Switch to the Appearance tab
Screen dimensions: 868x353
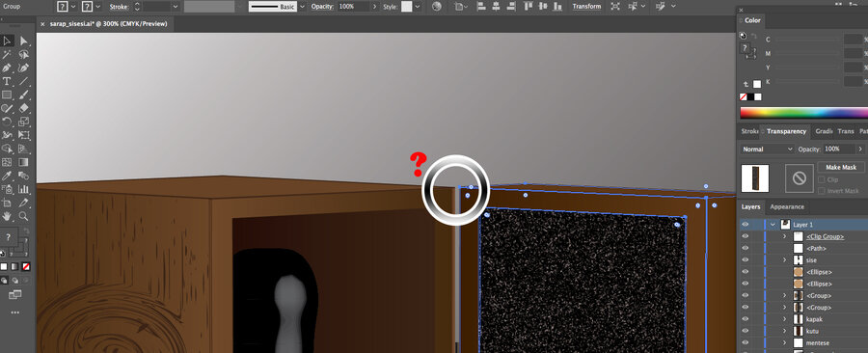tap(787, 207)
